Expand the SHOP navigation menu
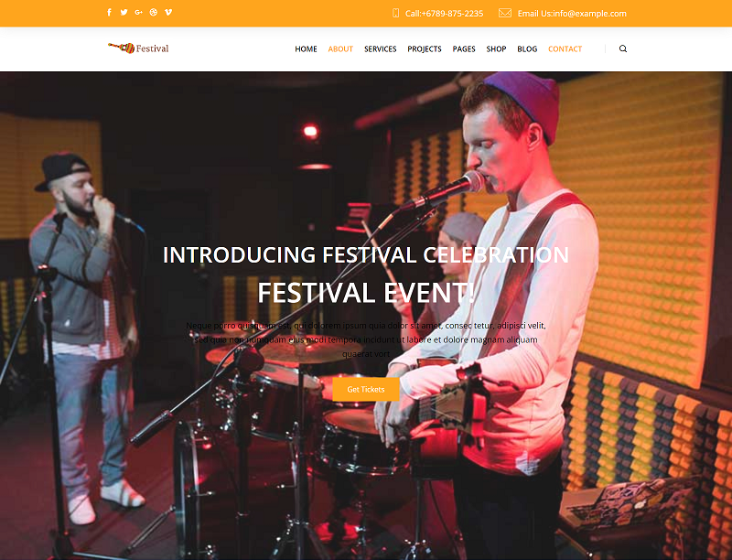 click(x=496, y=49)
